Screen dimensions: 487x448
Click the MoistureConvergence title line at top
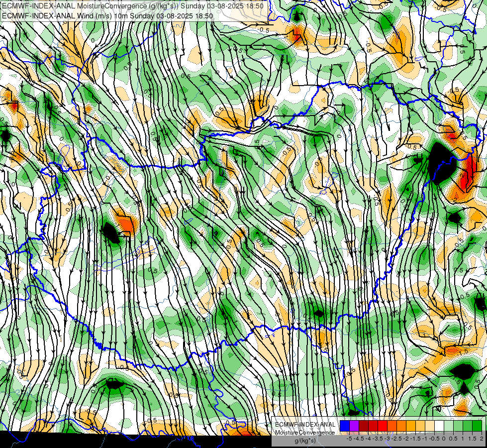133,6
